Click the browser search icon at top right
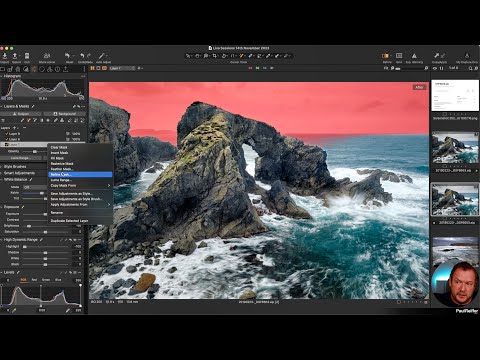This screenshot has width=480, height=360. (470, 68)
